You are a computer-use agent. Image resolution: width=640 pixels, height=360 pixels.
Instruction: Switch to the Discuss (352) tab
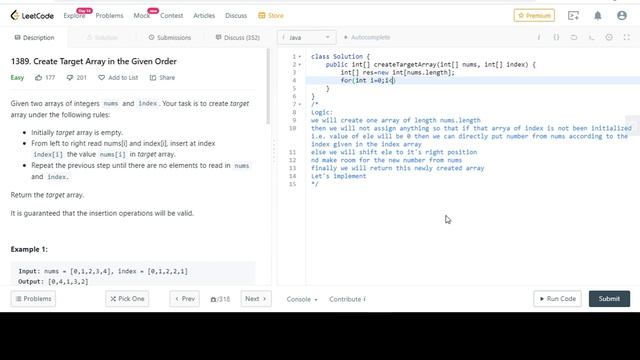coord(238,38)
